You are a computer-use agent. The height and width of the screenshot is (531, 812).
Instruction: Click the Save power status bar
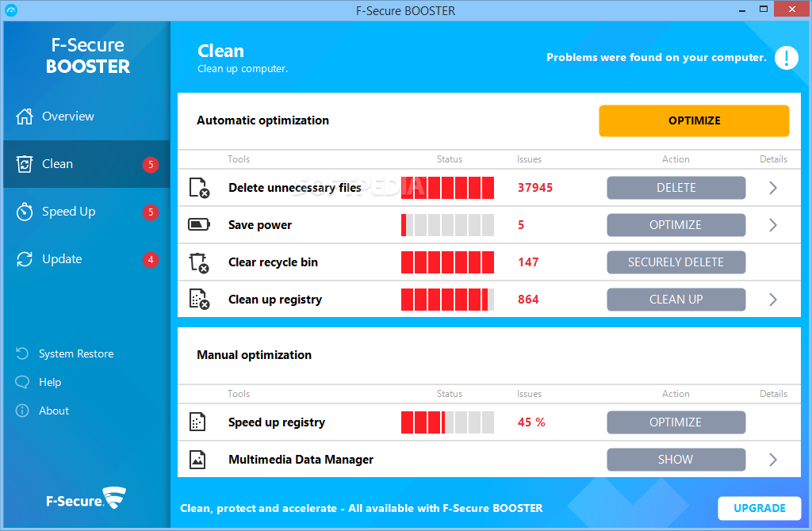(447, 225)
